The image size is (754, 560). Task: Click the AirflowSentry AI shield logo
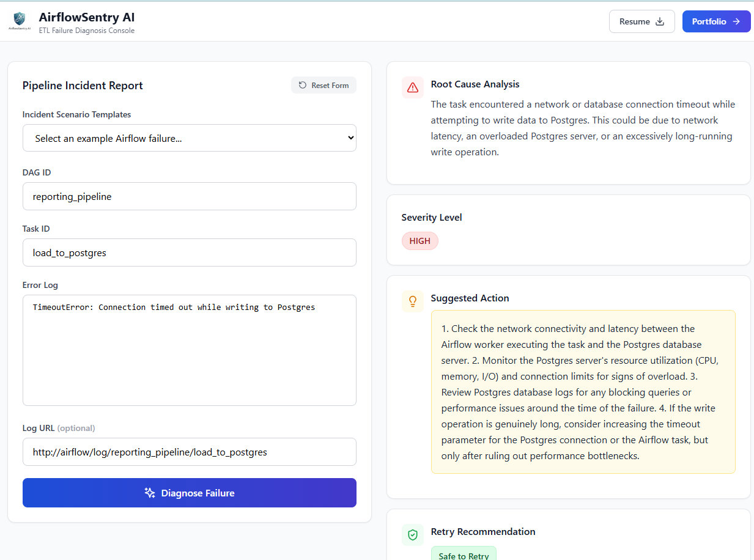[19, 21]
